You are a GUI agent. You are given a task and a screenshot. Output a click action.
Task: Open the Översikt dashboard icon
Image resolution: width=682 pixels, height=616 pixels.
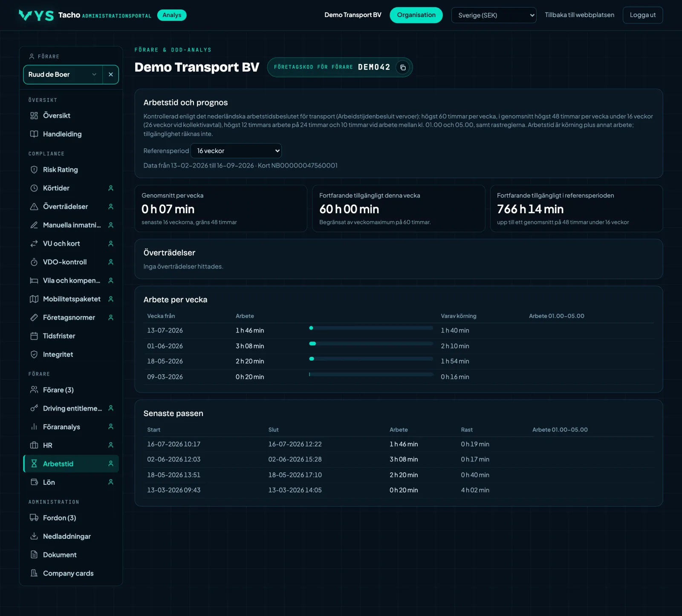(34, 116)
